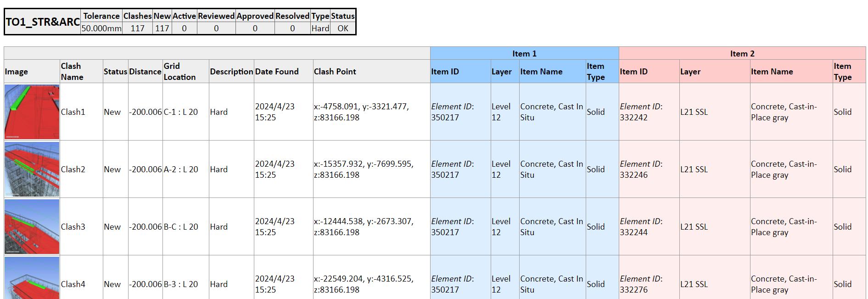Screen dimensions: 868x299
Task: Click the Clash3 thumbnail image
Action: pyautogui.click(x=32, y=226)
